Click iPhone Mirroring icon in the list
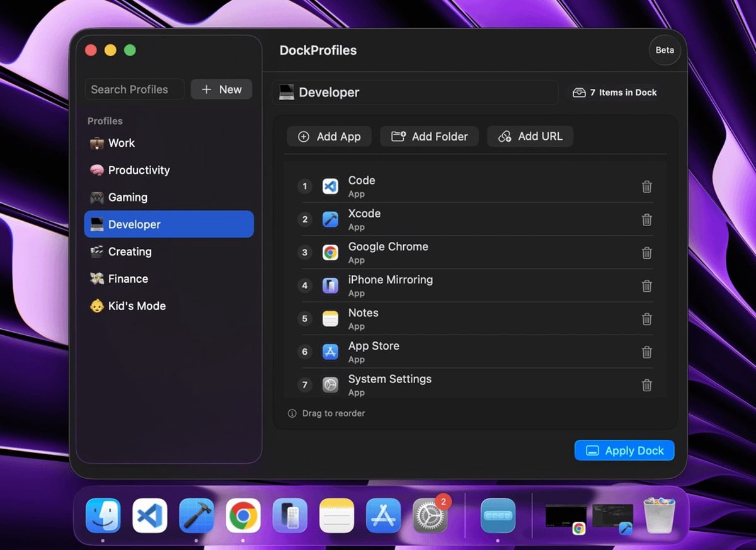Image resolution: width=756 pixels, height=550 pixels. coord(330,285)
